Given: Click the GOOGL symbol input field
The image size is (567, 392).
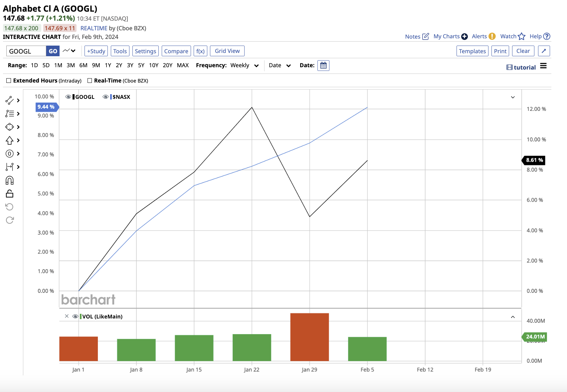Looking at the screenshot, I should click(x=26, y=51).
